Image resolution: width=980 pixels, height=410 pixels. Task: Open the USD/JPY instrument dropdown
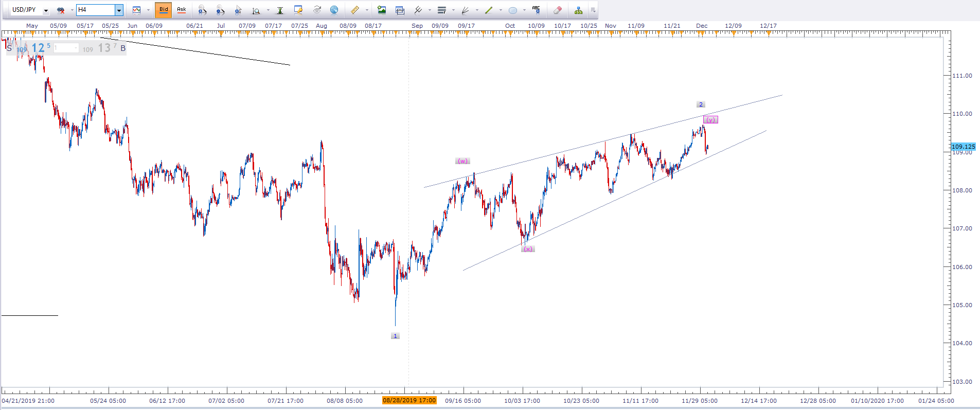click(x=46, y=10)
